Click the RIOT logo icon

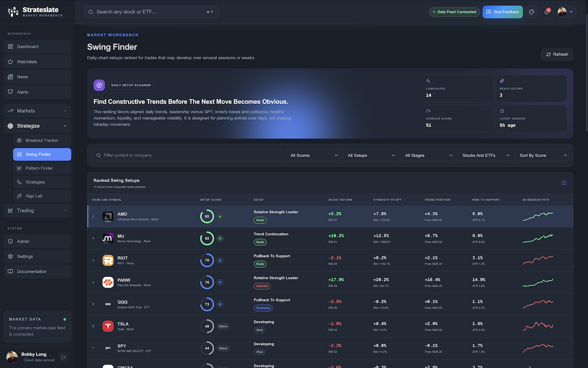pyautogui.click(x=108, y=261)
